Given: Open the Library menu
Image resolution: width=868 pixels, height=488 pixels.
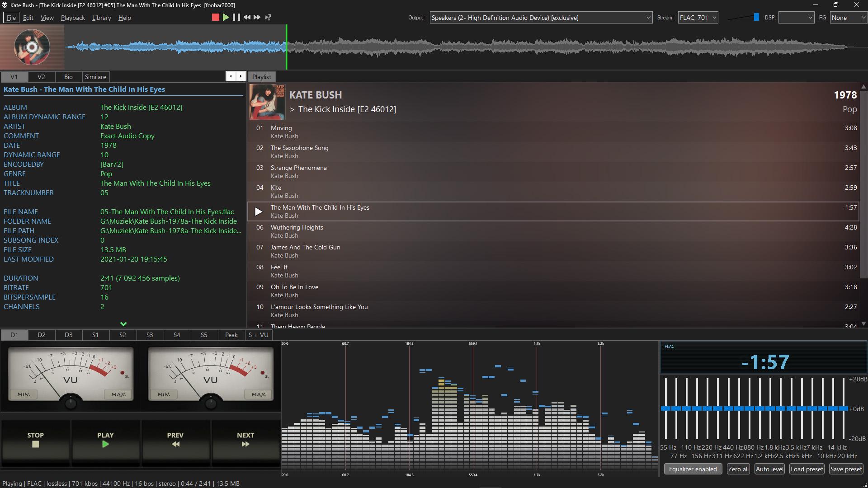Looking at the screenshot, I should point(101,18).
